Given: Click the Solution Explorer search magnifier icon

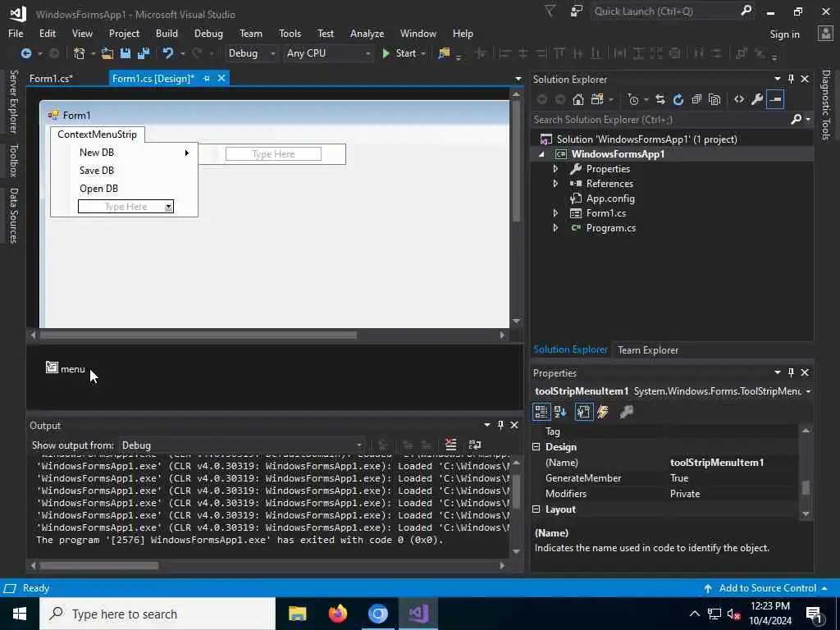Looking at the screenshot, I should tap(797, 119).
